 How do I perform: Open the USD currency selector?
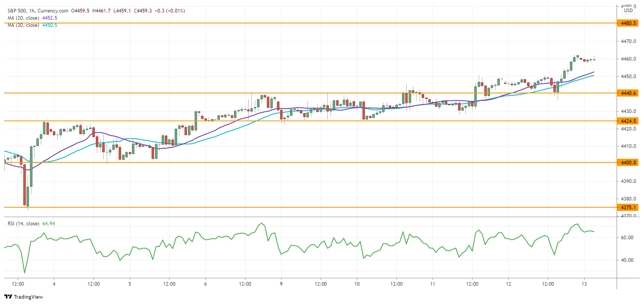[x=628, y=10]
